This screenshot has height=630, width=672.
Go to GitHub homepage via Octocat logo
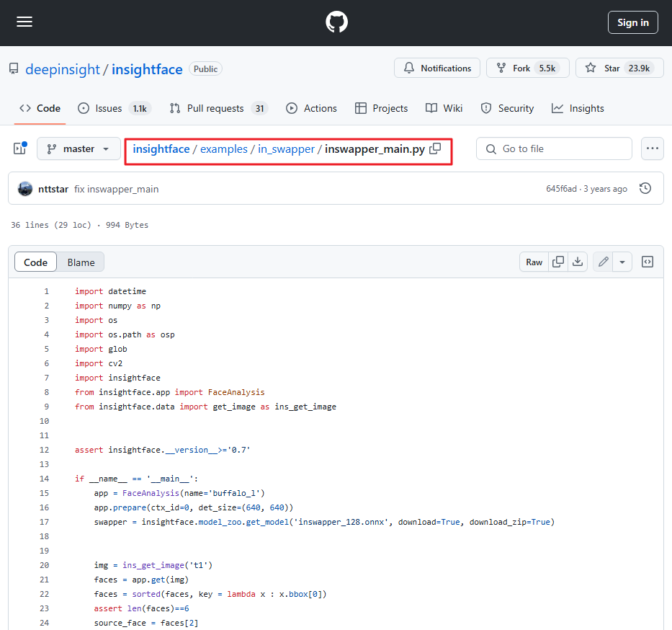tap(336, 22)
